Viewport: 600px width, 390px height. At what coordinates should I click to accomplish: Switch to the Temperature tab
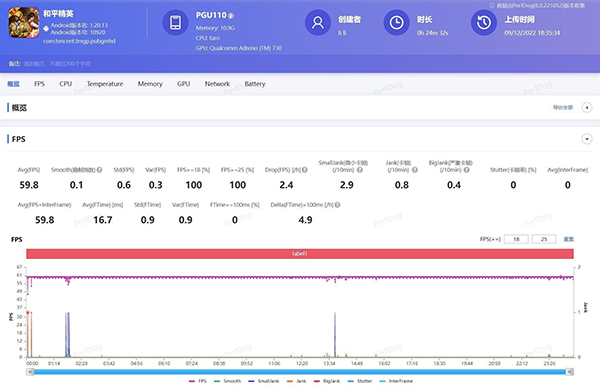105,84
